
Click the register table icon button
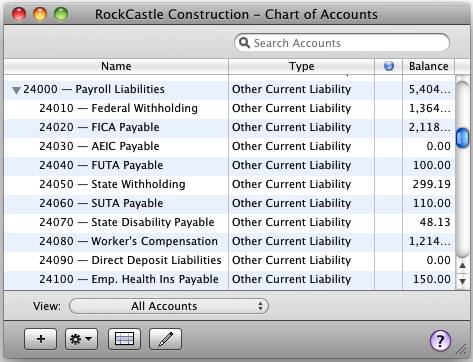point(124,339)
